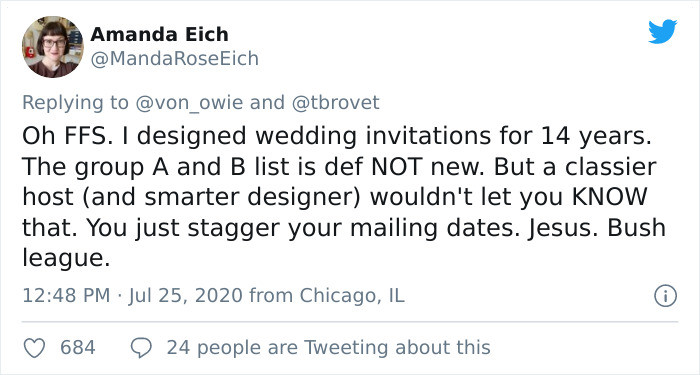
Task: Click the tweet text starting Oh FFS
Action: pos(344,197)
